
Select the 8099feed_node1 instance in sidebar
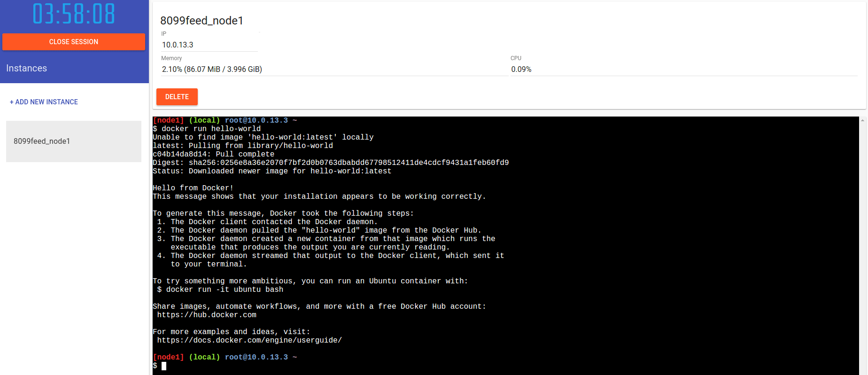74,141
